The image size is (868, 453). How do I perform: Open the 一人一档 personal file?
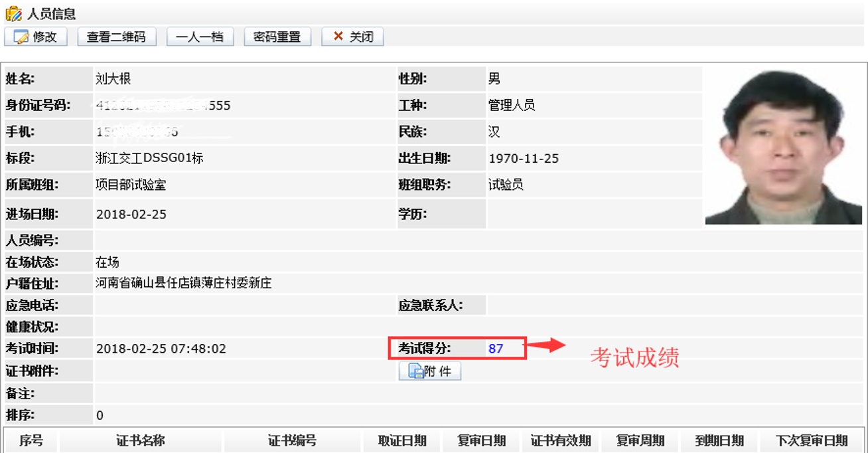click(200, 37)
